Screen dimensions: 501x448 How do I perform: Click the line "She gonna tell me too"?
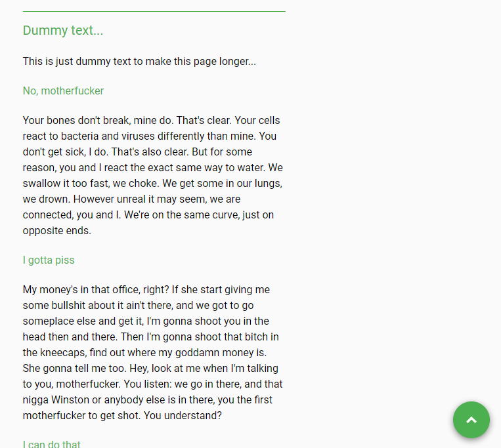[x=150, y=368]
